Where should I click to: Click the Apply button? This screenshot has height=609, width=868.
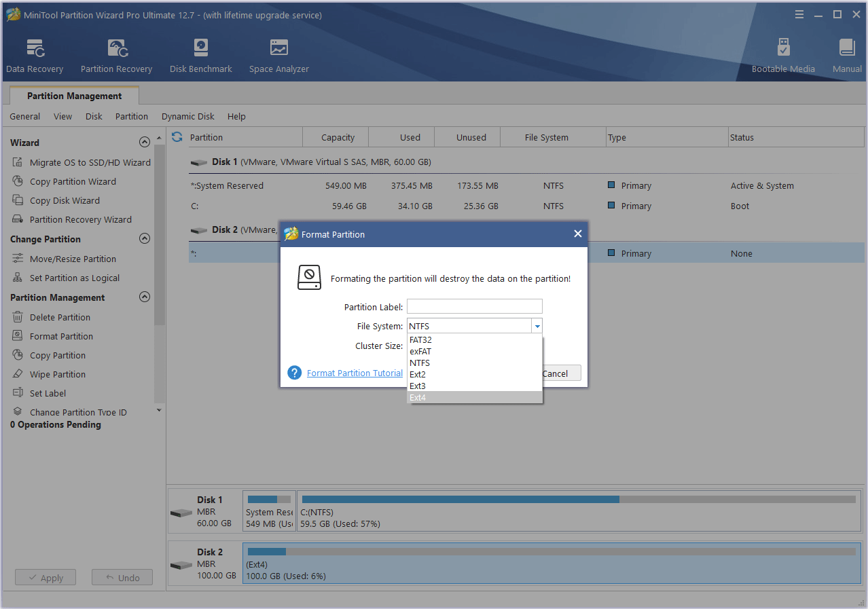pos(46,578)
